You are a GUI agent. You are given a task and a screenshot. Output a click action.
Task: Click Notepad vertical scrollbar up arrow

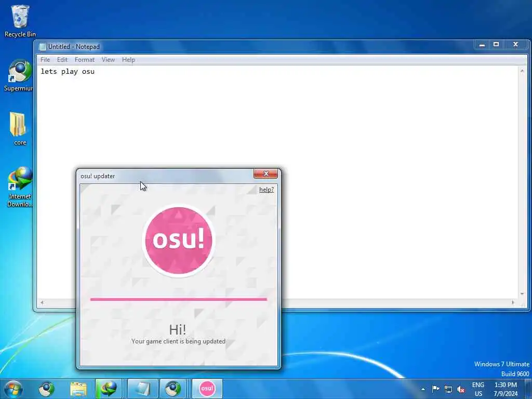coord(522,71)
